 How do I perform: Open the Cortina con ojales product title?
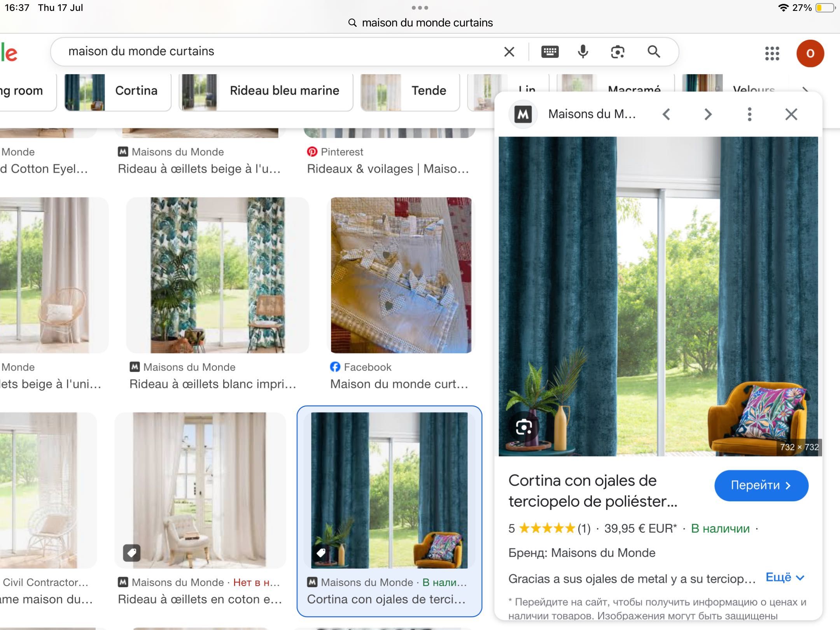pos(593,491)
